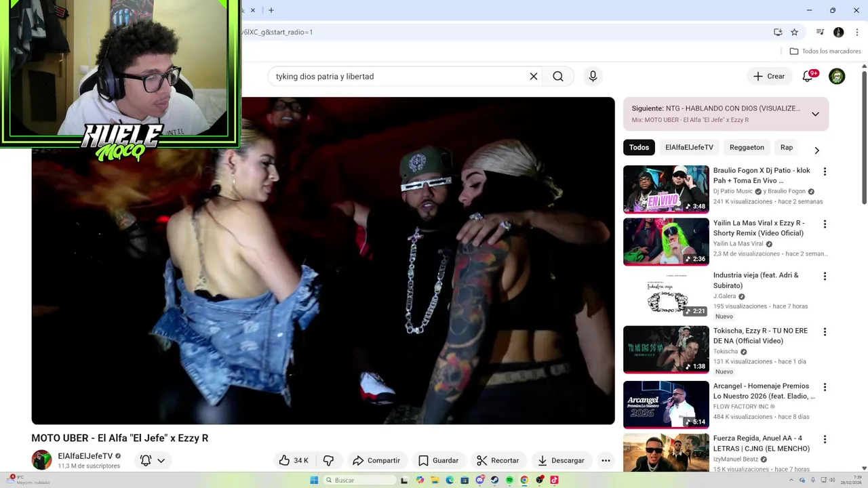Open Steam from the taskbar

[494, 480]
